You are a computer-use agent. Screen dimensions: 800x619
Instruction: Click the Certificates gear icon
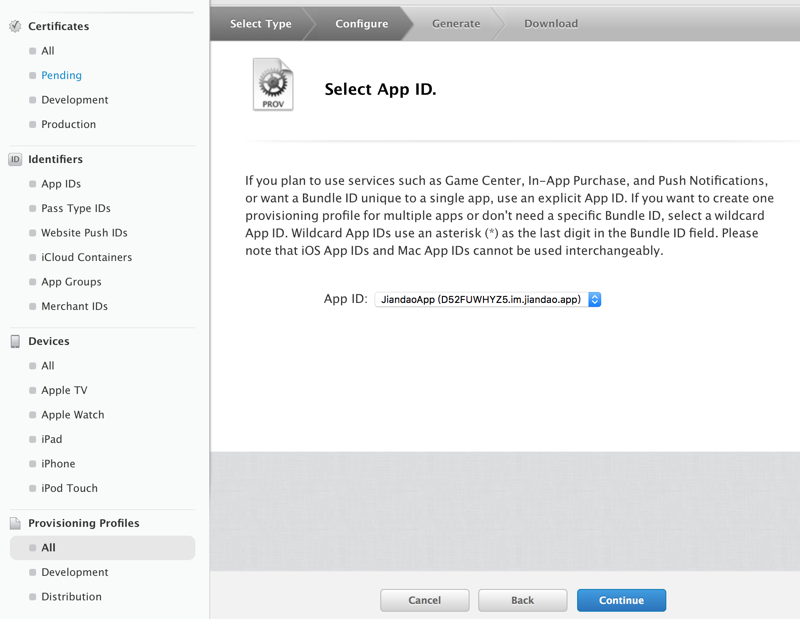[15, 26]
